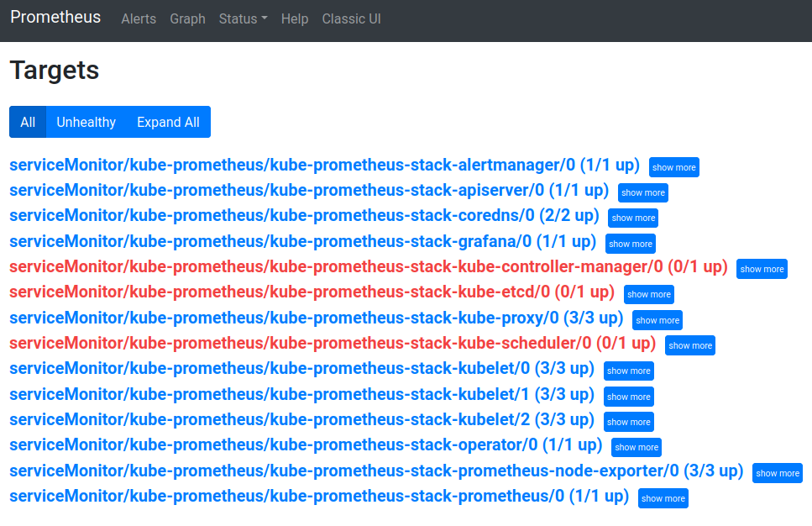This screenshot has width=812, height=526.
Task: Open the Alerts page
Action: (x=139, y=18)
